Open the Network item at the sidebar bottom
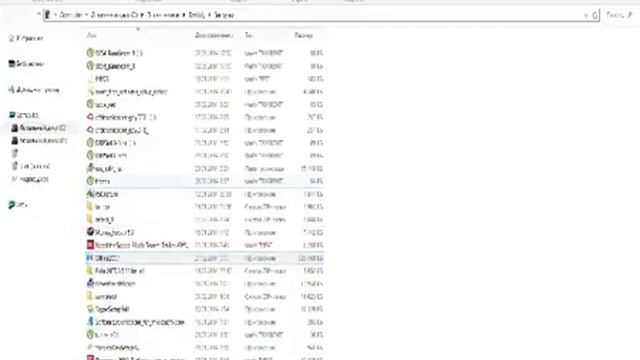Screen dimensions: 640x360 point(18,205)
